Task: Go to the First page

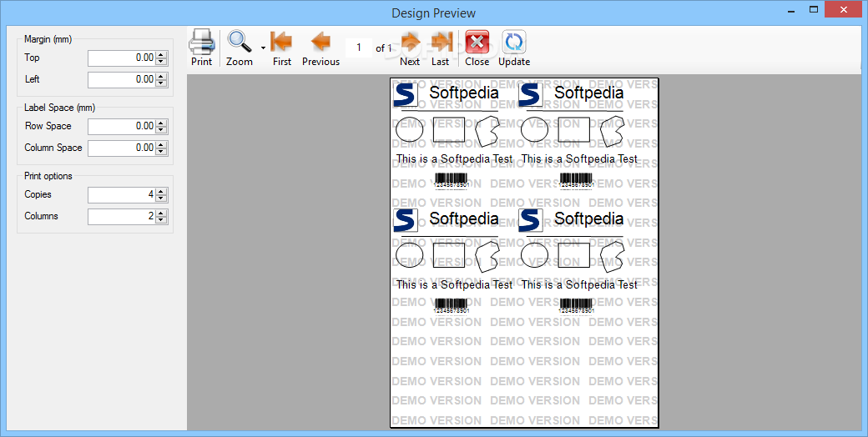Action: (x=282, y=42)
